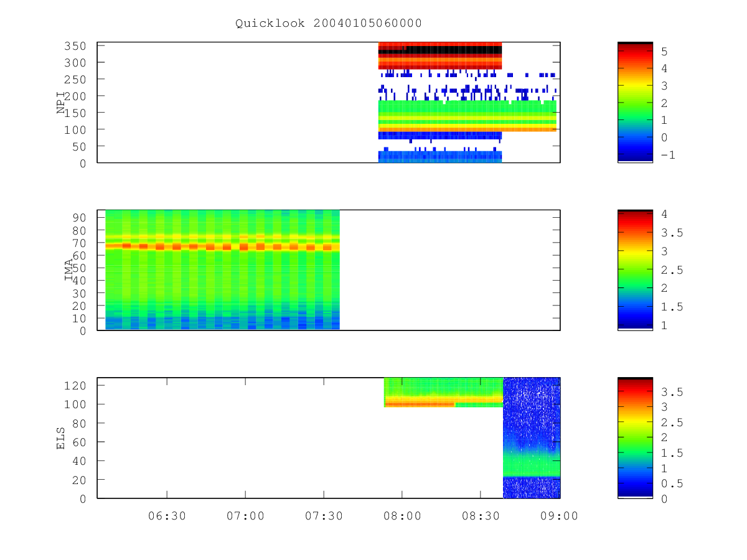Click the ELS colorbar
The image size is (747, 560).
point(635,437)
